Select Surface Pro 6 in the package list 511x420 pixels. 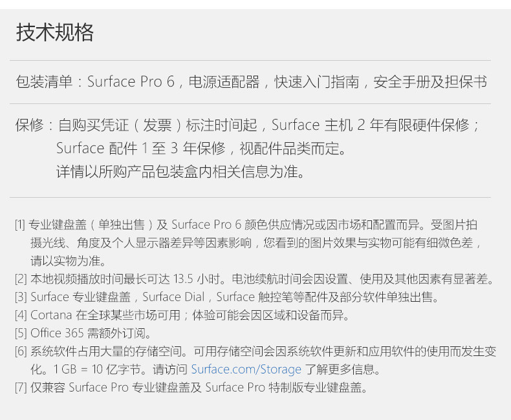tap(131, 82)
